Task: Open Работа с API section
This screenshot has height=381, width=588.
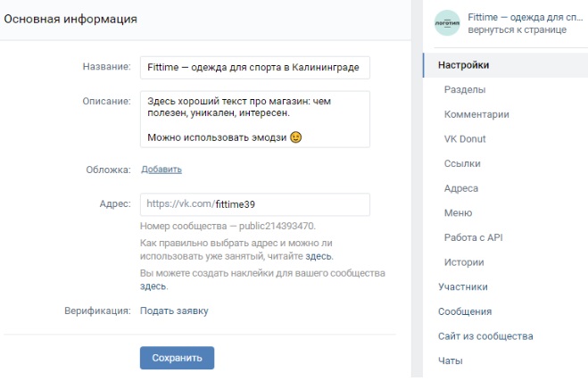Action: click(473, 237)
